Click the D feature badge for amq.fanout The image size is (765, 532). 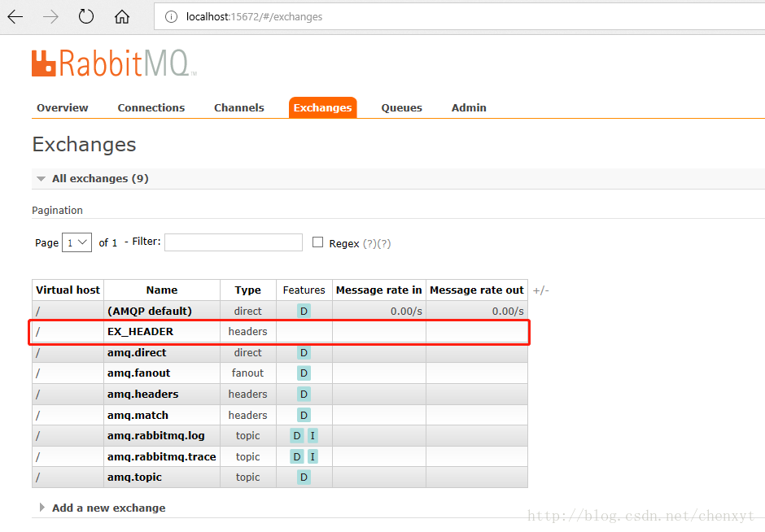(304, 373)
